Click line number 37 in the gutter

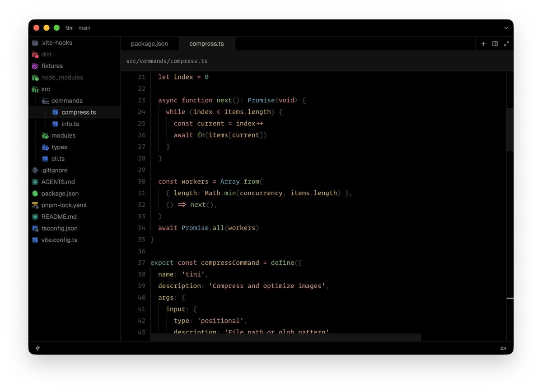pyautogui.click(x=141, y=263)
